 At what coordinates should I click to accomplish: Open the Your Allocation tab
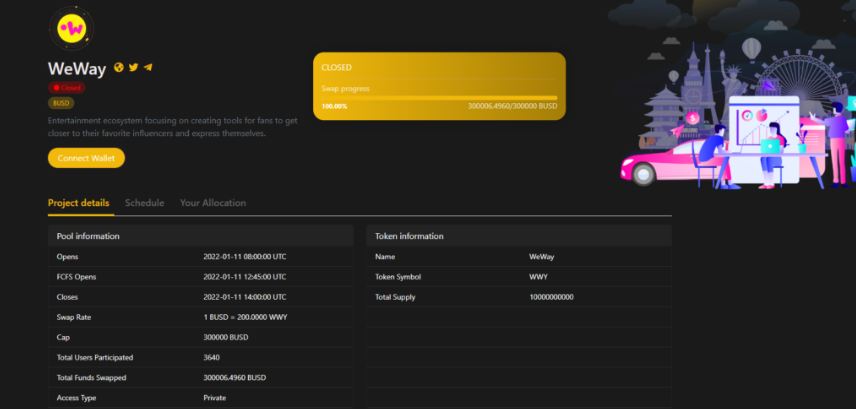click(212, 203)
